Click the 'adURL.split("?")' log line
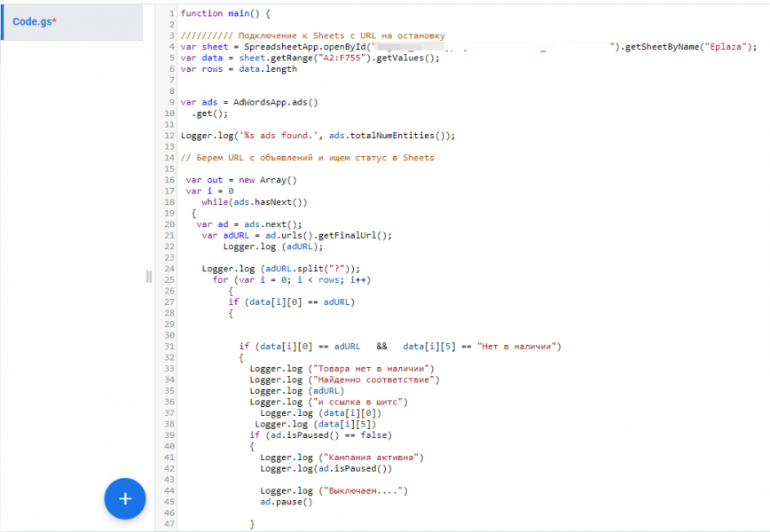The image size is (770, 532). pyautogui.click(x=281, y=269)
